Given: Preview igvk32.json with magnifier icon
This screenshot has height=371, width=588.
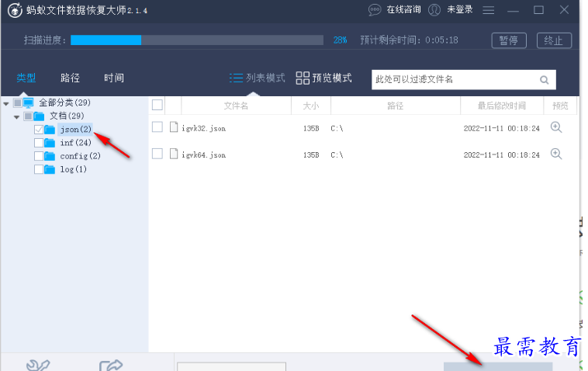Looking at the screenshot, I should tap(556, 127).
